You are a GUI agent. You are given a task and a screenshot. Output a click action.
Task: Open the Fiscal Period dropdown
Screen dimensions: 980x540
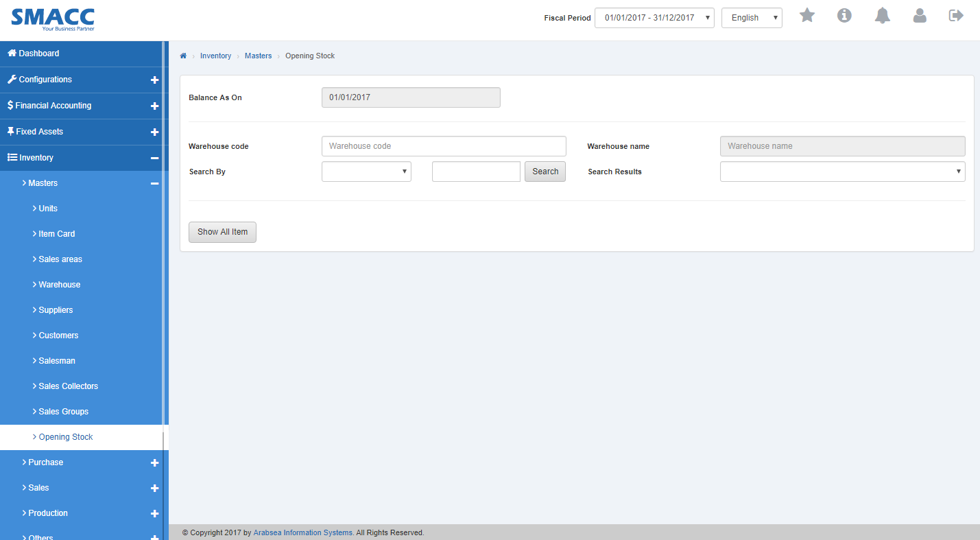[654, 17]
